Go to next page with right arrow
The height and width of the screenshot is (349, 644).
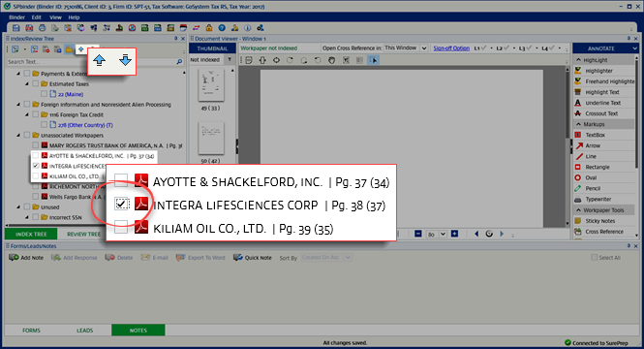502,234
